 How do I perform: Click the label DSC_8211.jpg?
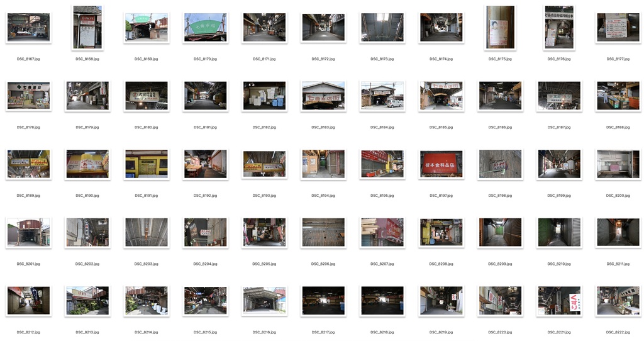coord(618,264)
